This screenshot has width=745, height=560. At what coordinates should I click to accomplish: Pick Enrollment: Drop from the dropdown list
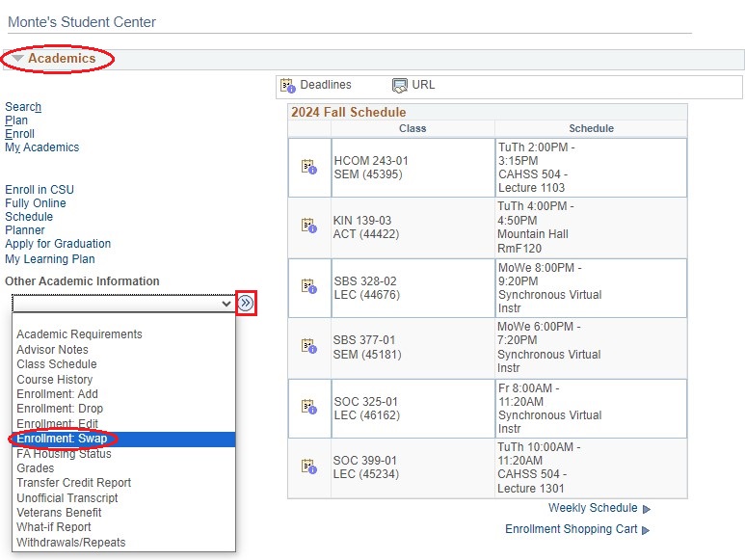coord(60,409)
